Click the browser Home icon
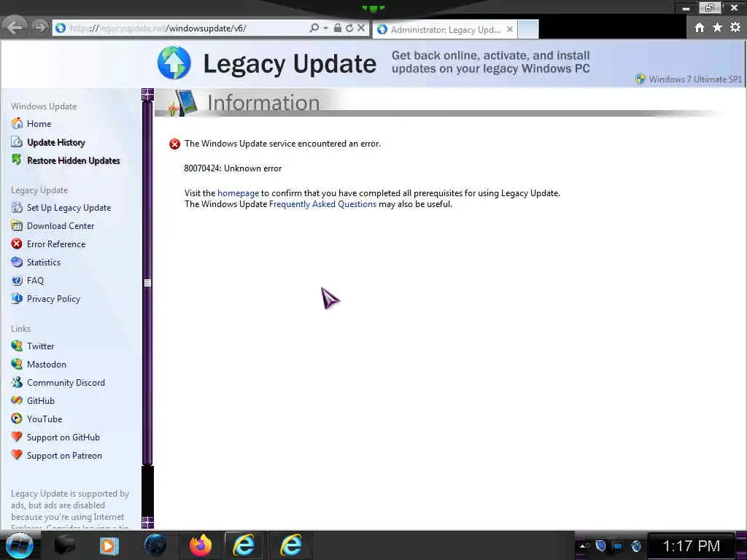The height and width of the screenshot is (560, 747). click(x=700, y=28)
